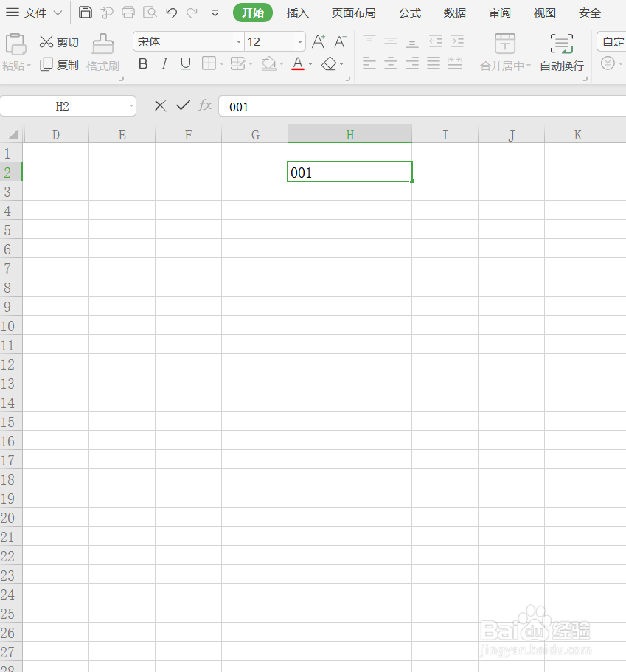This screenshot has height=672, width=626.
Task: Click the Copy (复制) button
Action: click(59, 65)
